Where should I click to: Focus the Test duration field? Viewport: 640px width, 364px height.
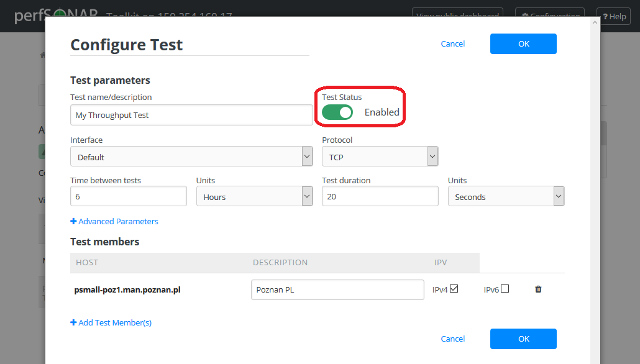[x=380, y=196]
